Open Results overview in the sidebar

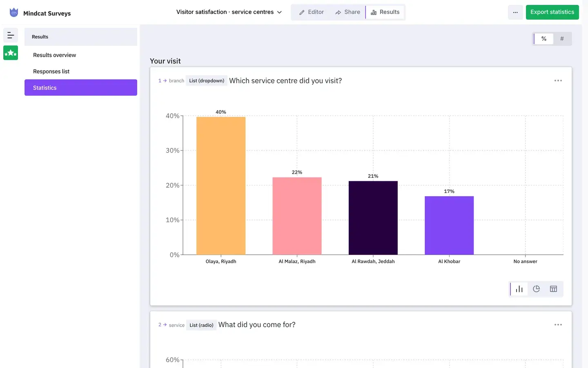click(x=81, y=55)
